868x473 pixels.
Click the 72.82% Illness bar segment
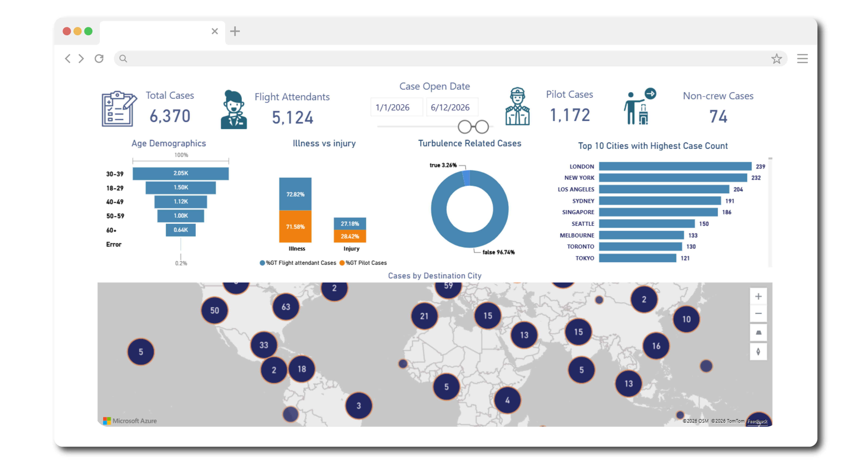[x=295, y=194]
